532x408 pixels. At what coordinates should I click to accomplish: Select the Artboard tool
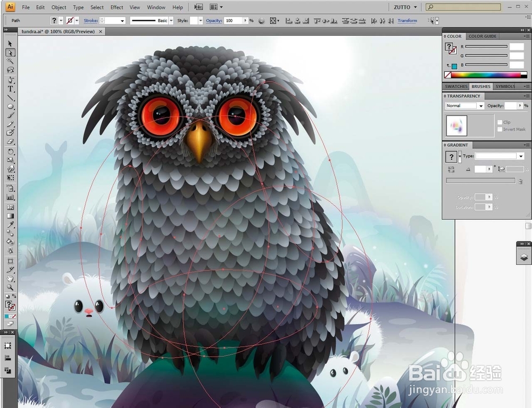pos(10,261)
